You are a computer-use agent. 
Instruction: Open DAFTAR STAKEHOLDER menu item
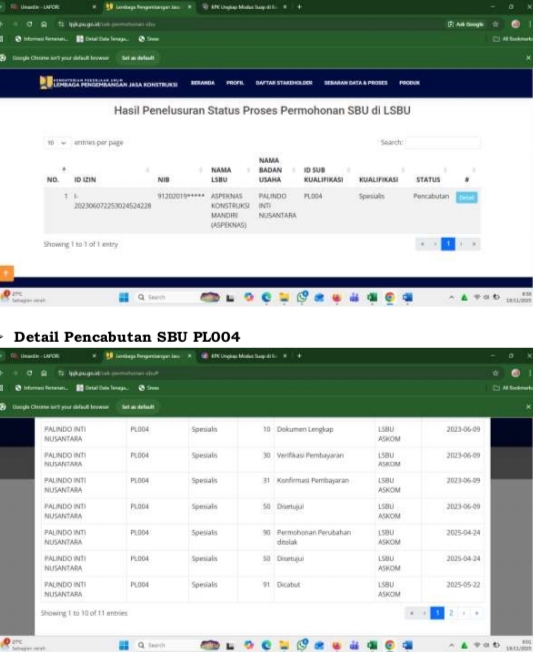tap(284, 83)
